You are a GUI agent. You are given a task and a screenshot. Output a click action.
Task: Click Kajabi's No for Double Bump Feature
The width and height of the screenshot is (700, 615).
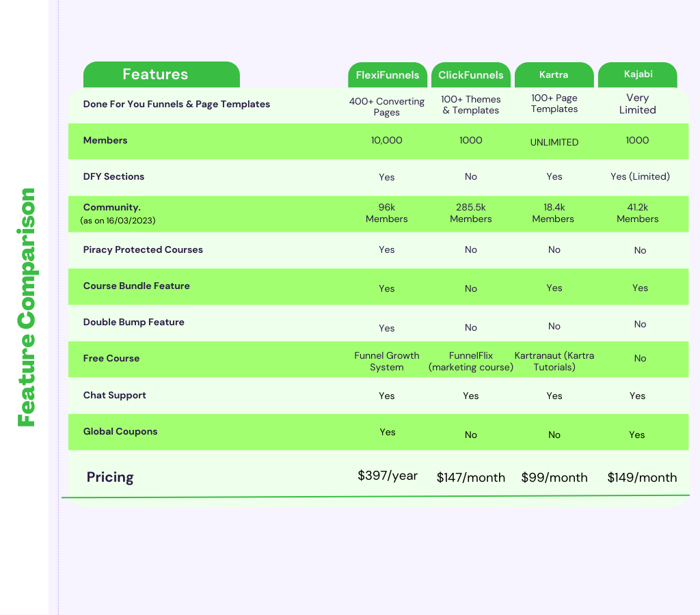click(x=640, y=324)
